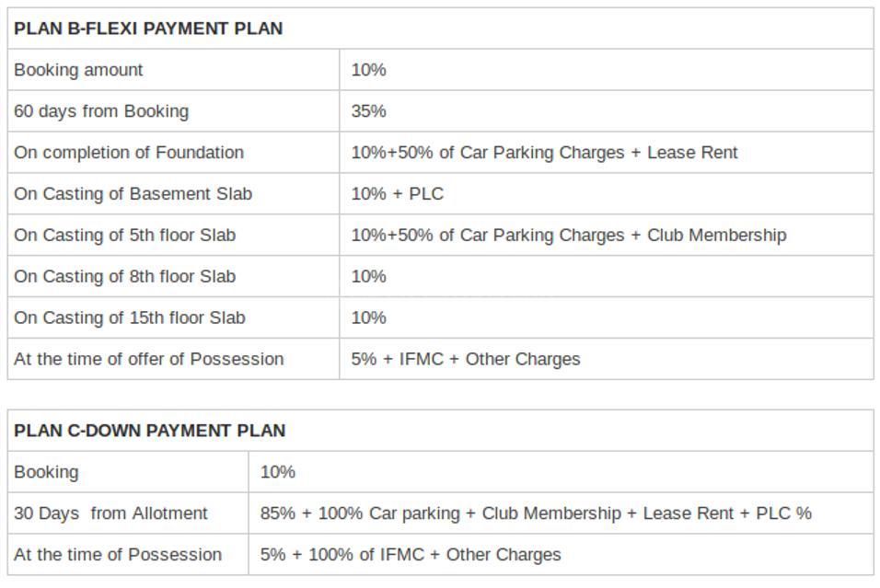The height and width of the screenshot is (588, 880).
Task: Click the 60 days from Booking cell
Action: pos(101,111)
